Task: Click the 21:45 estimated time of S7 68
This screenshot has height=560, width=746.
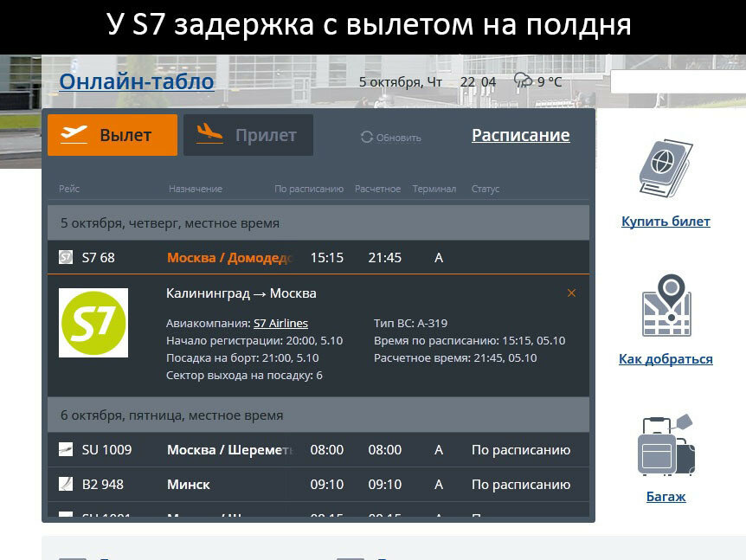Action: [x=384, y=258]
